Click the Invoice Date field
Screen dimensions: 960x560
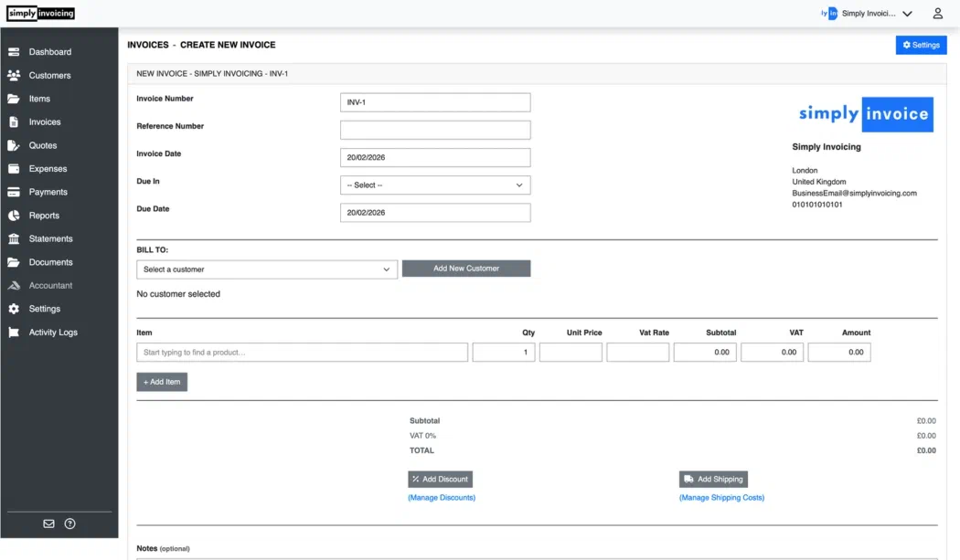point(435,157)
